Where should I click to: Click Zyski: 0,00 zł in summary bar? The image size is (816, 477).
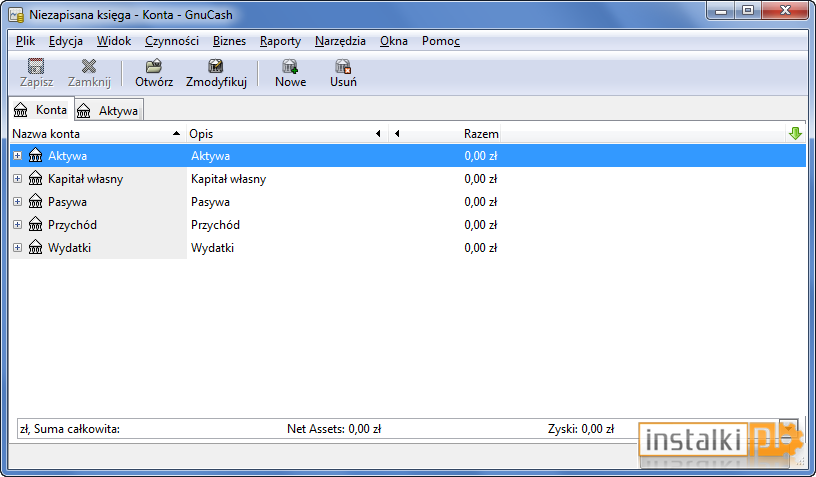[x=581, y=429]
